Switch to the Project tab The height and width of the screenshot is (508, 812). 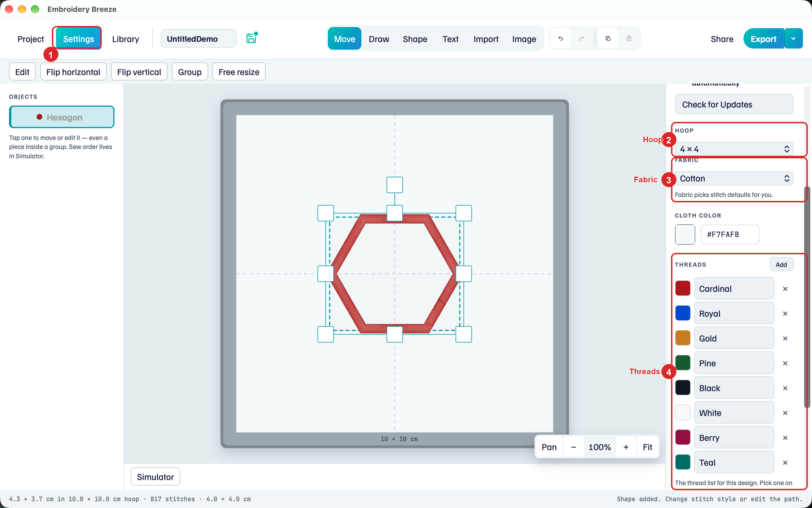[x=30, y=39]
